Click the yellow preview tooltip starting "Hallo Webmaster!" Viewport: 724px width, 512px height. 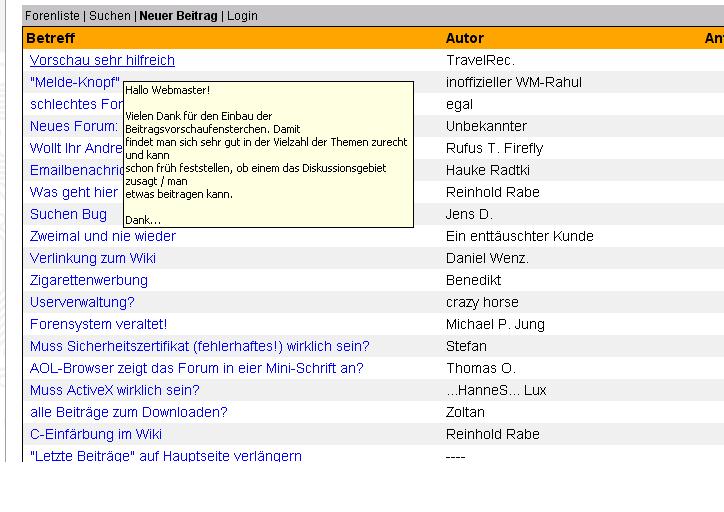click(x=268, y=155)
